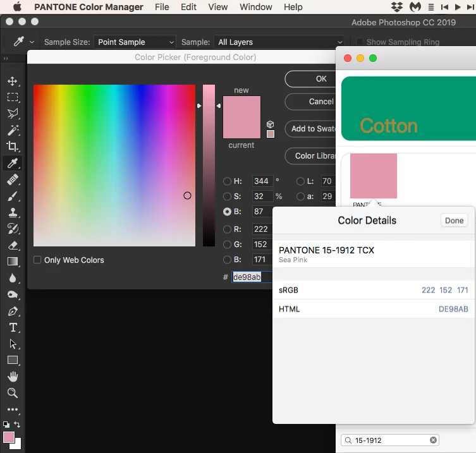
Task: Click the 15-1912 search field
Action: [390, 440]
